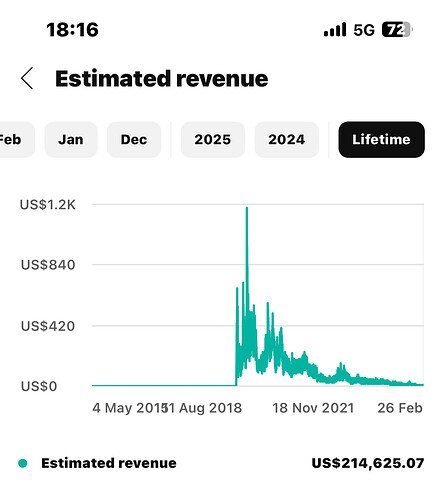Tap the 4 May 2015 axis label
This screenshot has width=442, height=500.
pyautogui.click(x=127, y=408)
